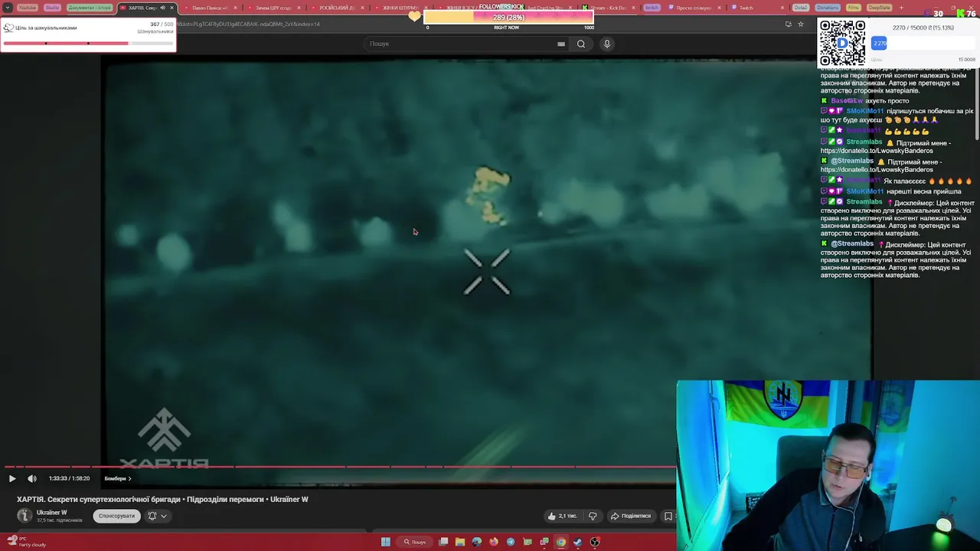
Task: Dislike the video with thumbs-down icon
Action: (x=593, y=516)
